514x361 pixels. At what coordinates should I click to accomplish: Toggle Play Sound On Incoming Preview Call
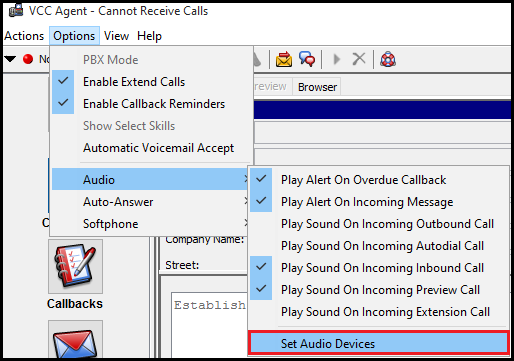pyautogui.click(x=379, y=290)
